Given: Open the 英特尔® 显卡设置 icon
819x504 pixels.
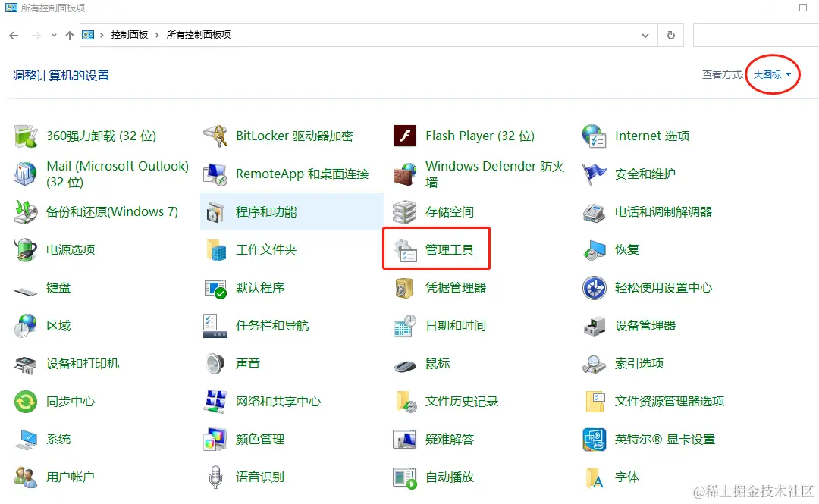Looking at the screenshot, I should coord(595,440).
